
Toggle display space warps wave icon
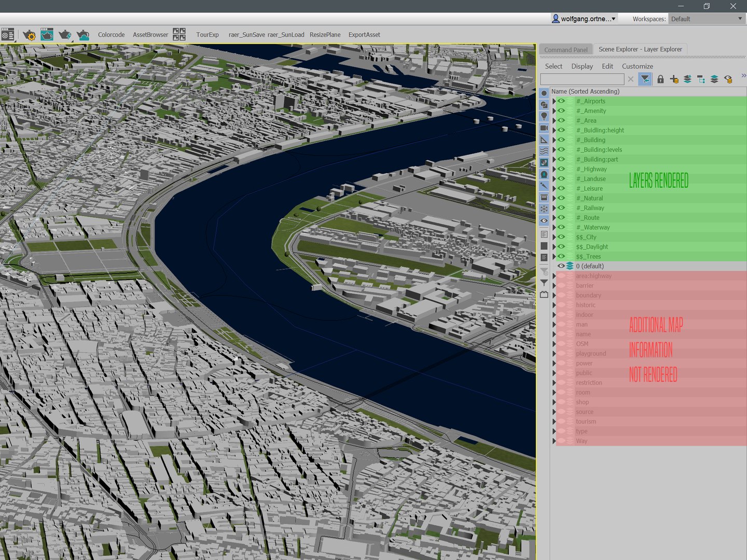click(544, 151)
